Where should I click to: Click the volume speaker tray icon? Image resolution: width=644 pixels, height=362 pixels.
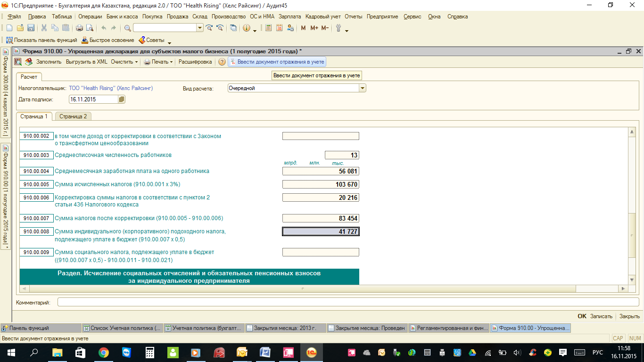(517, 352)
